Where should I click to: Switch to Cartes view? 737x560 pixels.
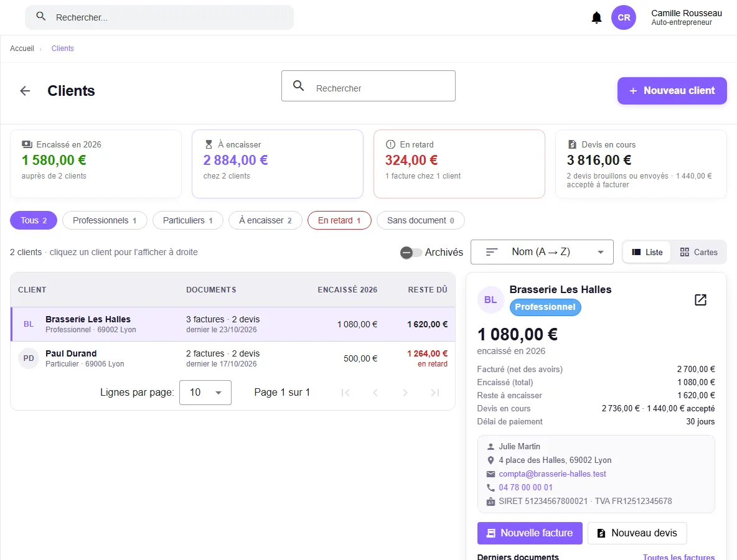click(x=698, y=252)
